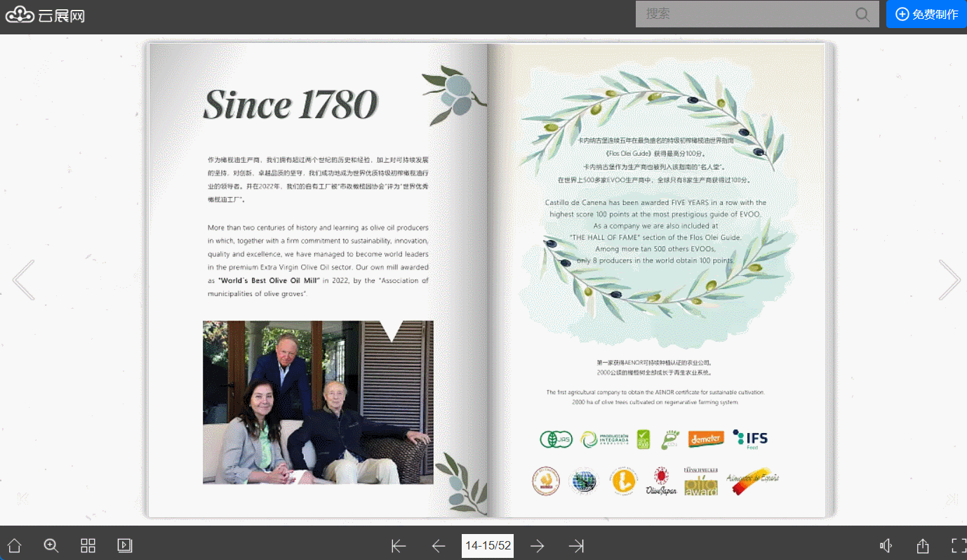Click the 云展网 logo
967x560 pixels.
pos(46,14)
